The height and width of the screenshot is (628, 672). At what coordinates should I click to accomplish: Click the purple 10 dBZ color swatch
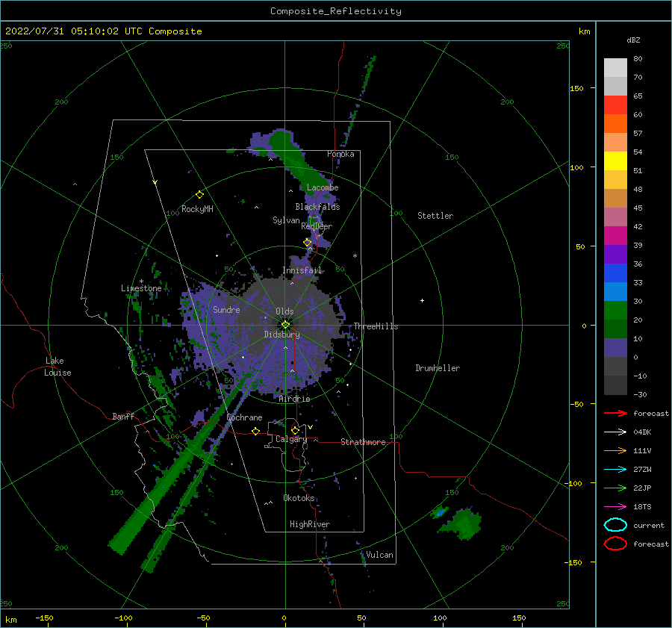coord(615,348)
